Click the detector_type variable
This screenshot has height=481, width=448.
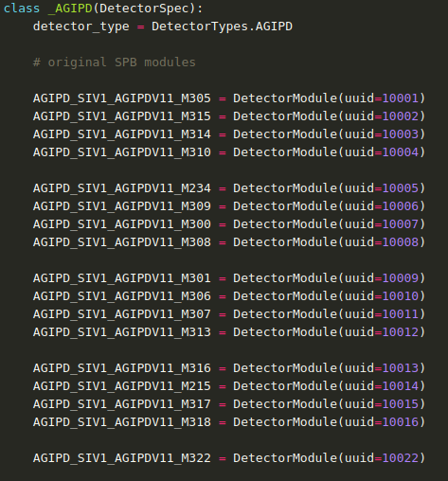[x=81, y=27]
